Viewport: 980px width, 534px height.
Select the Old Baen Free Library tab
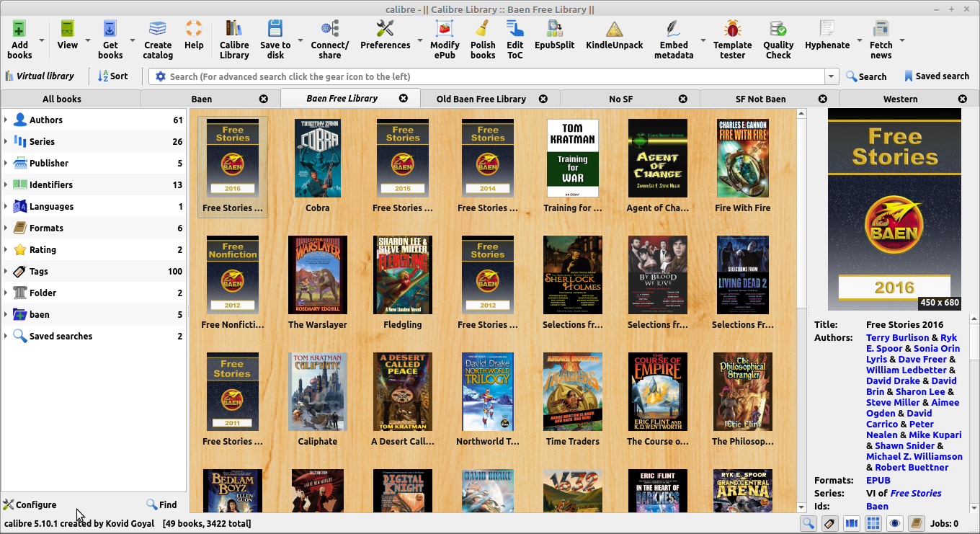[x=481, y=99]
